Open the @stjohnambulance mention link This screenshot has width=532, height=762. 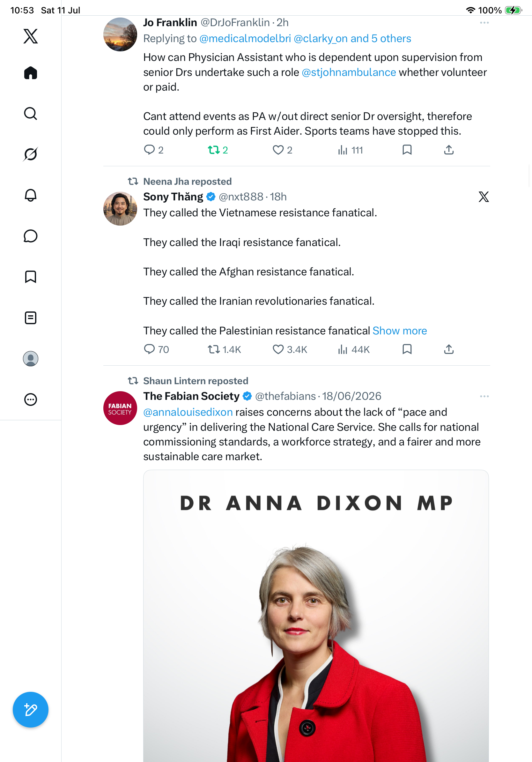349,72
